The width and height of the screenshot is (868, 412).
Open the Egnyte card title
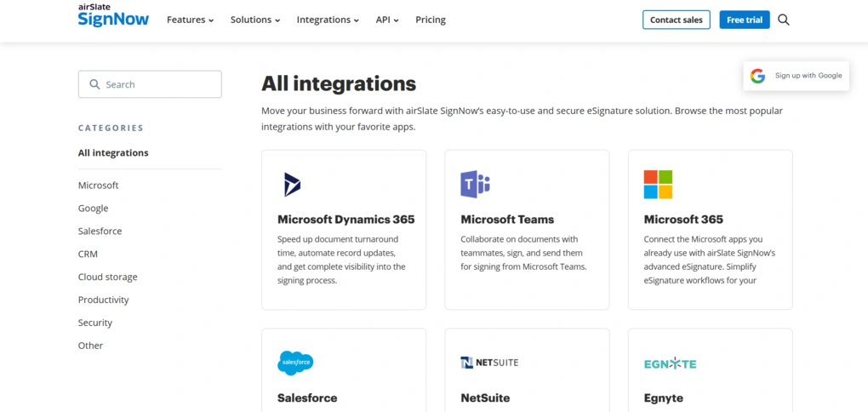[664, 398]
